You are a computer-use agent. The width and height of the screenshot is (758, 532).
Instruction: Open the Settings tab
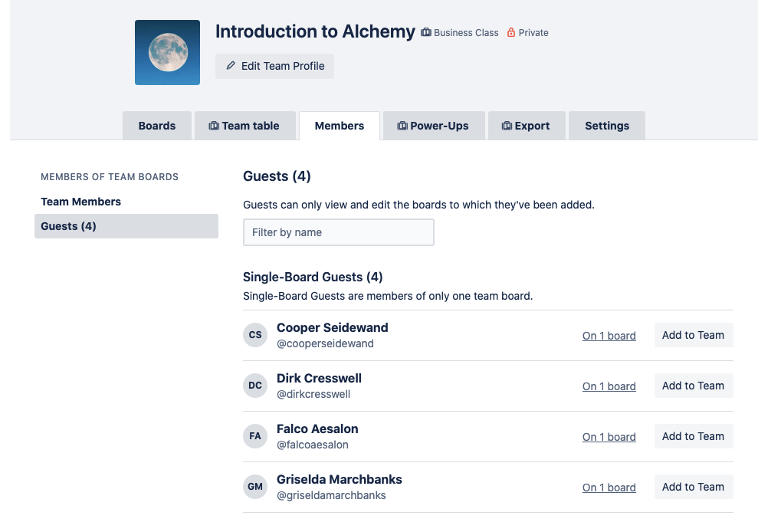point(607,126)
